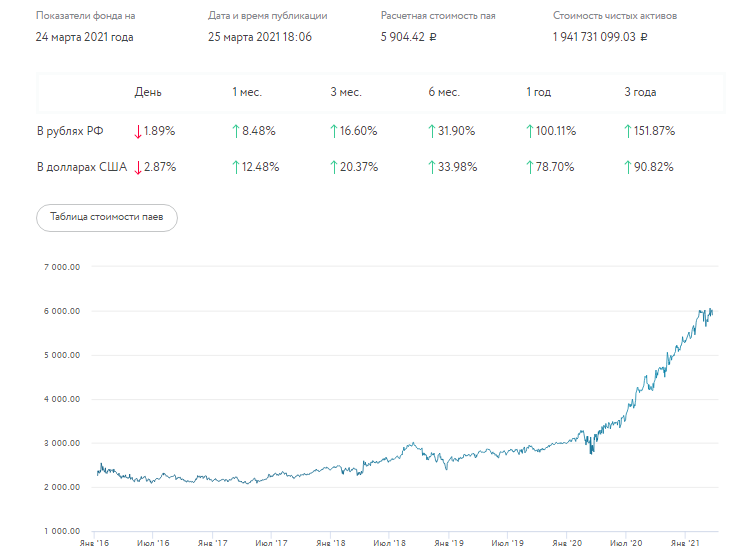Click the В долларах США row label
Image resolution: width=748 pixels, height=559 pixels.
tap(82, 167)
